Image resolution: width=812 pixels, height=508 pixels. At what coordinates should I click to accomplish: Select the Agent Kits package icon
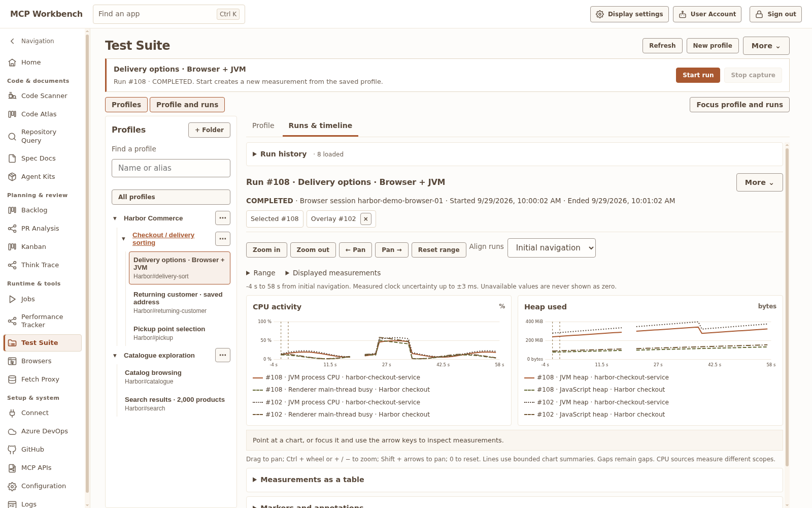point(12,177)
